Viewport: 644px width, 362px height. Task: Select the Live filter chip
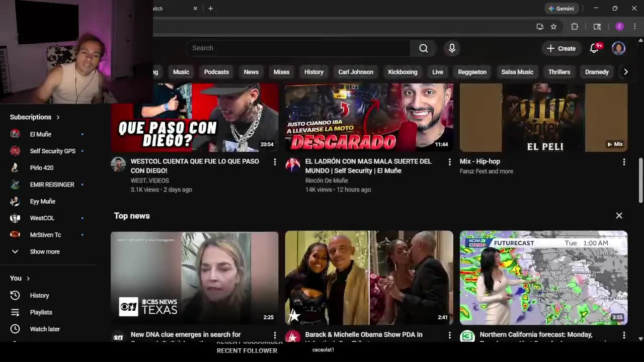(x=438, y=72)
